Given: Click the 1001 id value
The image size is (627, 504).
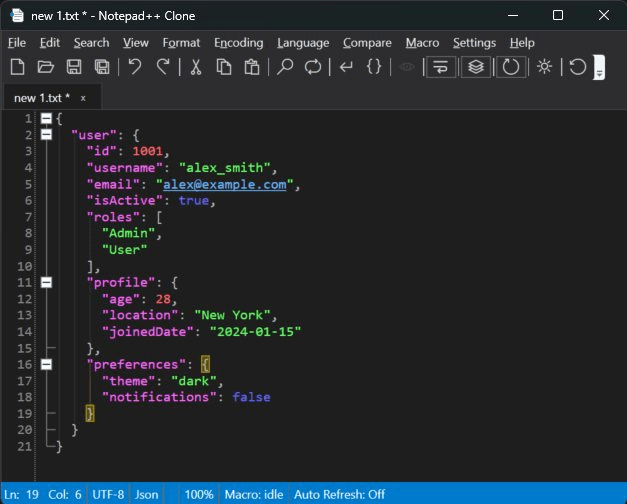Looking at the screenshot, I should (x=147, y=151).
